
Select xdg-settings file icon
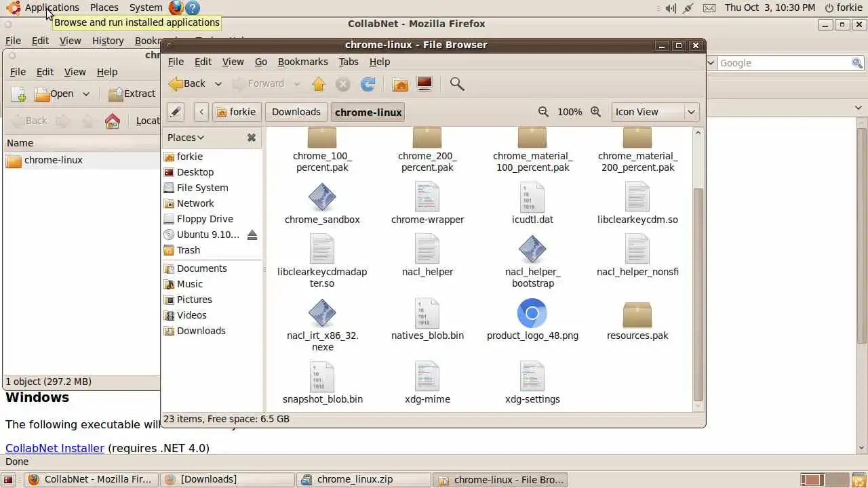pyautogui.click(x=532, y=377)
